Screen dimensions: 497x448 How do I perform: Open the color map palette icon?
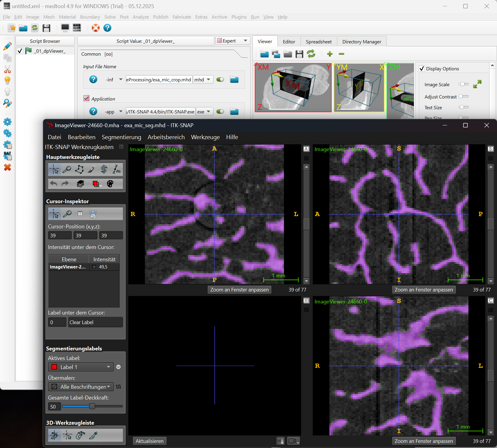click(x=110, y=184)
